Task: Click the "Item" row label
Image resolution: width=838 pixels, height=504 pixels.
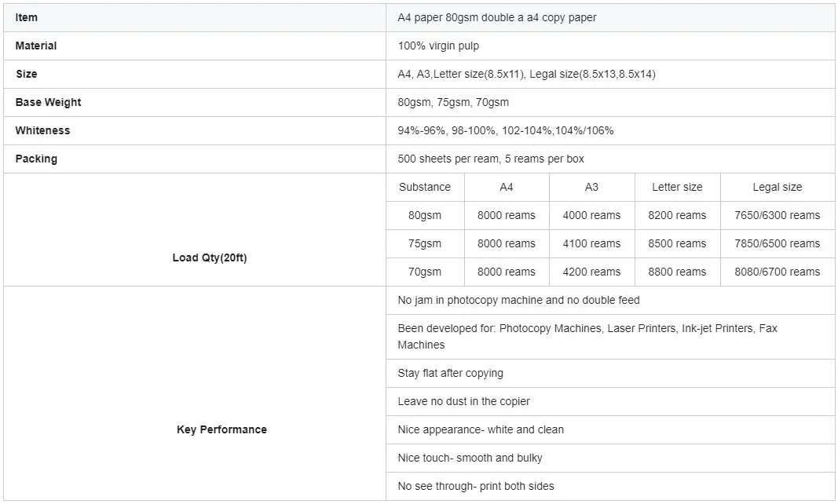Action: pos(27,17)
